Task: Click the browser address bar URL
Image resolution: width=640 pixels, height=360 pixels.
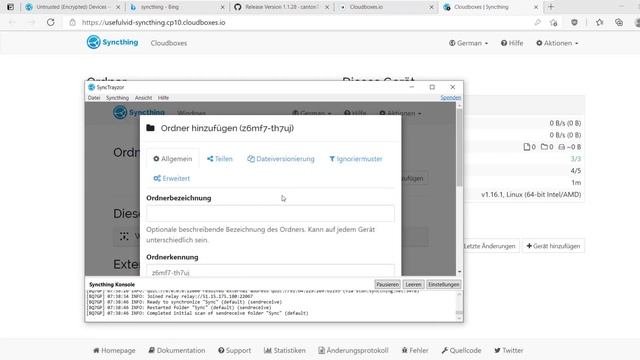Action: pos(153,22)
